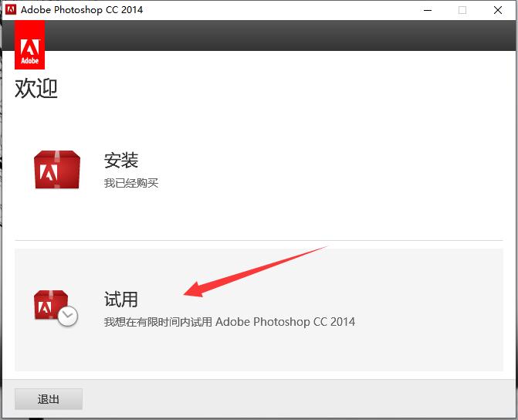
Task: Click the 欢迎 welcome heading
Action: (36, 88)
